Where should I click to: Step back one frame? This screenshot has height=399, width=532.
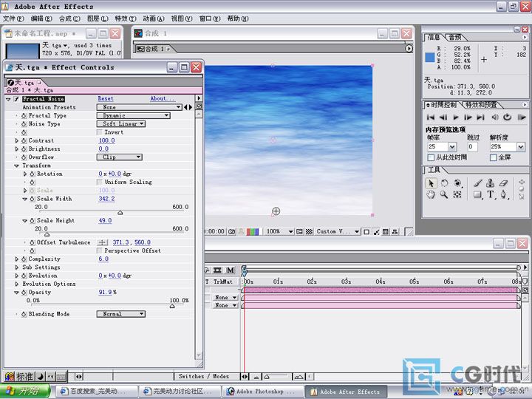tap(443, 117)
